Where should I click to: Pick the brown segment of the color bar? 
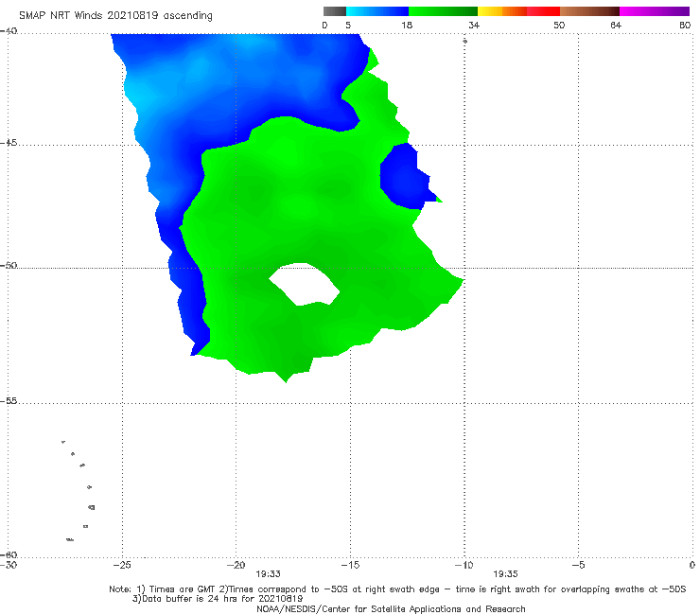589,11
